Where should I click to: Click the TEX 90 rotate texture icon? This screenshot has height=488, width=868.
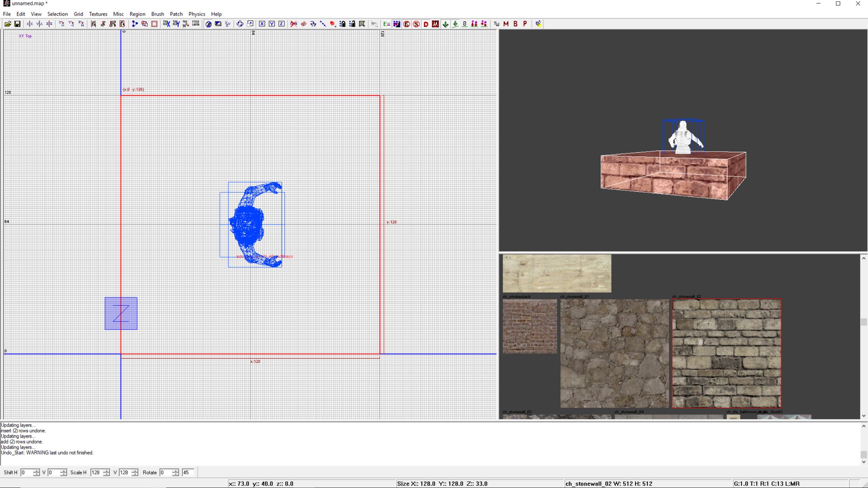pyautogui.click(x=186, y=24)
